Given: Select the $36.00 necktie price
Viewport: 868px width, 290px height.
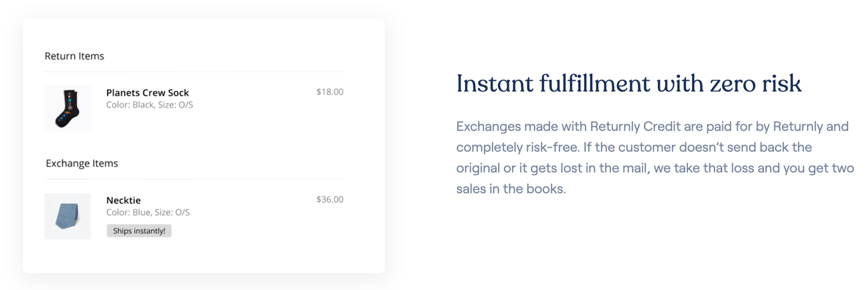Looking at the screenshot, I should (329, 199).
